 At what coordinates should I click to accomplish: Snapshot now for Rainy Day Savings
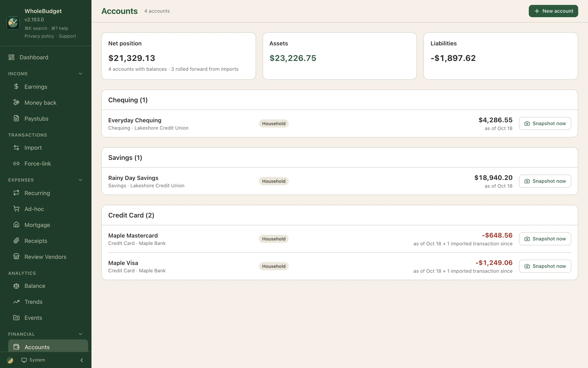[x=545, y=181]
